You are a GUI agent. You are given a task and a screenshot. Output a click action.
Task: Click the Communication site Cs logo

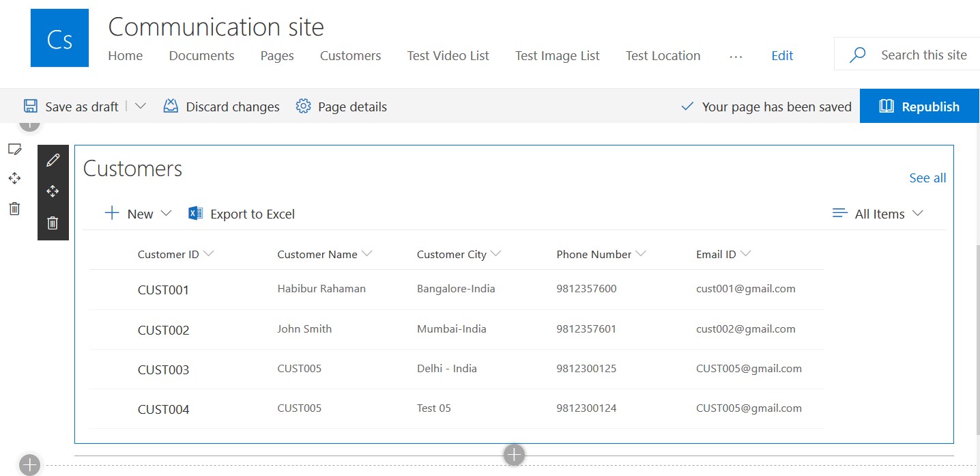click(x=59, y=38)
